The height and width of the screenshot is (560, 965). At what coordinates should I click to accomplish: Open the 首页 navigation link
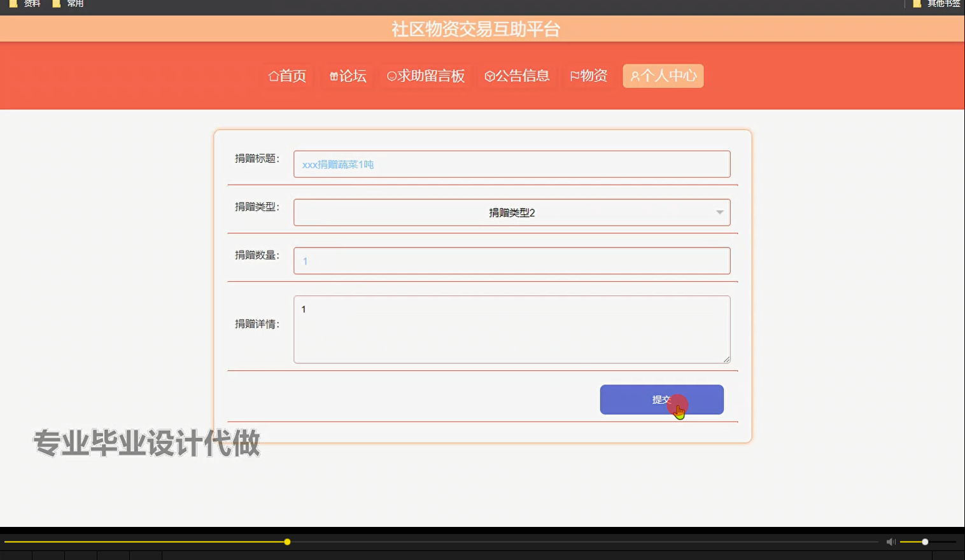[x=288, y=76]
